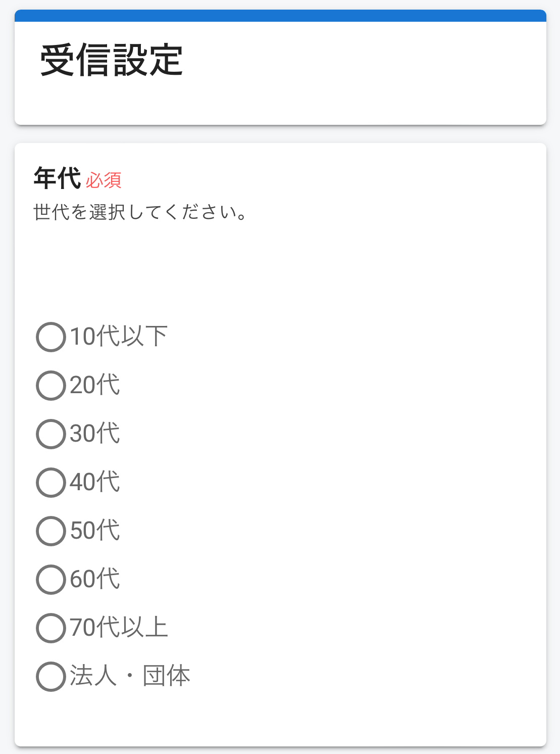Viewport: 560px width, 754px height.
Task: Click the 50代 option label text
Action: tap(95, 531)
